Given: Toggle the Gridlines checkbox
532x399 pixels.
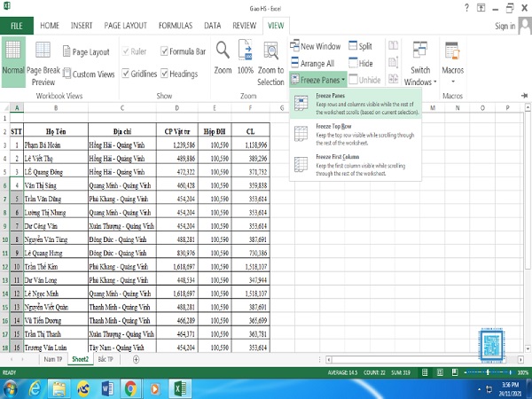Looking at the screenshot, I should pyautogui.click(x=126, y=74).
